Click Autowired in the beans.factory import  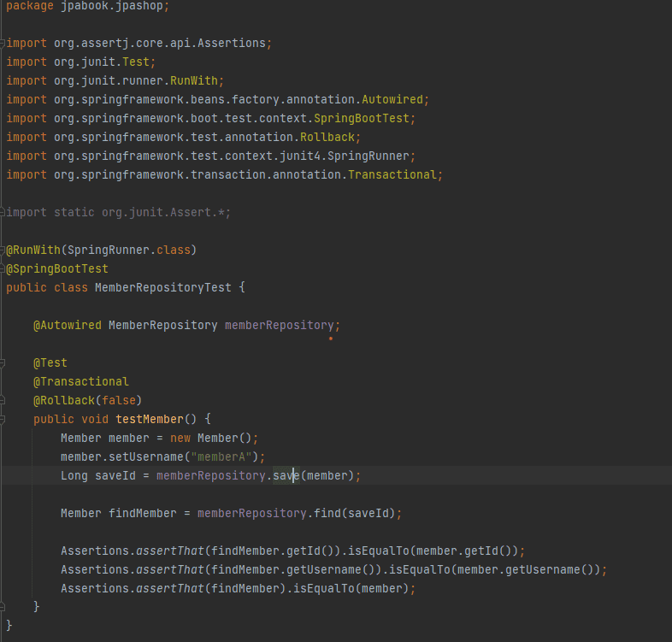pos(392,100)
